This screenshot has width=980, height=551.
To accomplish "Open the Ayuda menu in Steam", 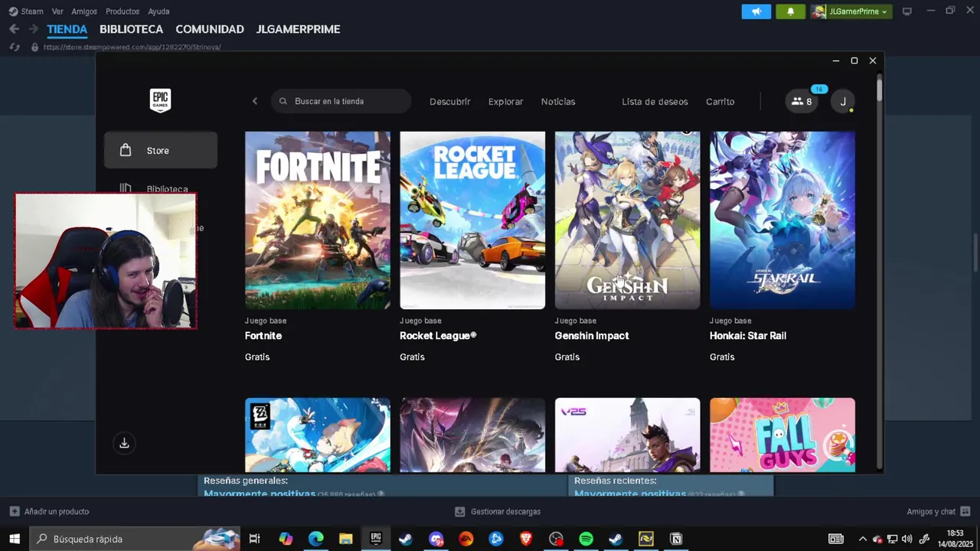I will (x=158, y=11).
